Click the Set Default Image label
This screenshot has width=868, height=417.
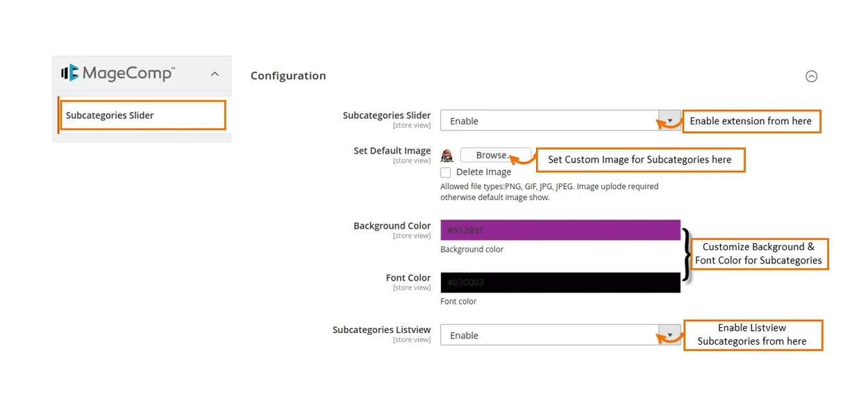coord(392,151)
